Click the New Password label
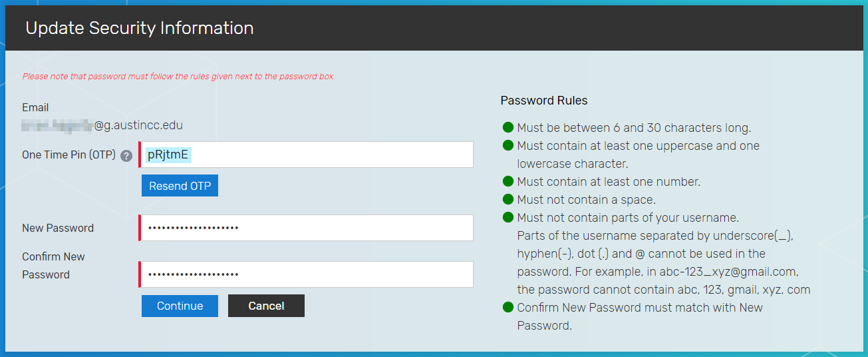This screenshot has height=357, width=868. [x=58, y=228]
